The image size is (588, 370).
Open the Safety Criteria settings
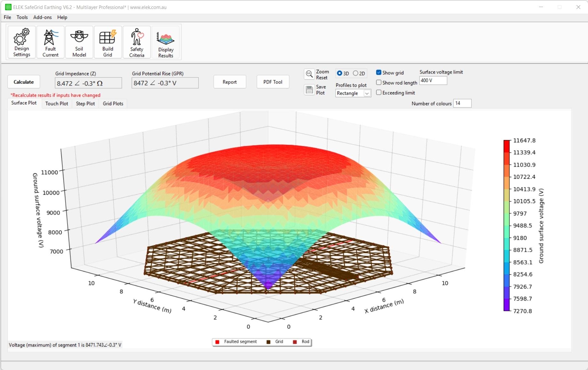coord(136,42)
